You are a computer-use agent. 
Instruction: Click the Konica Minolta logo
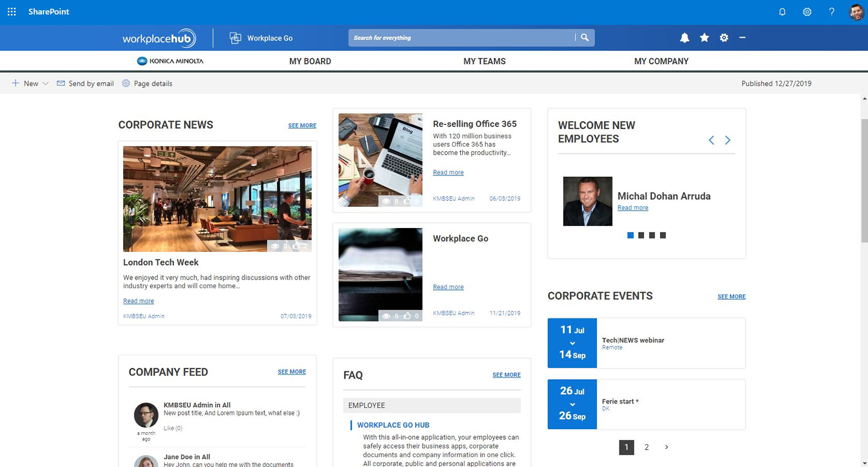point(170,61)
